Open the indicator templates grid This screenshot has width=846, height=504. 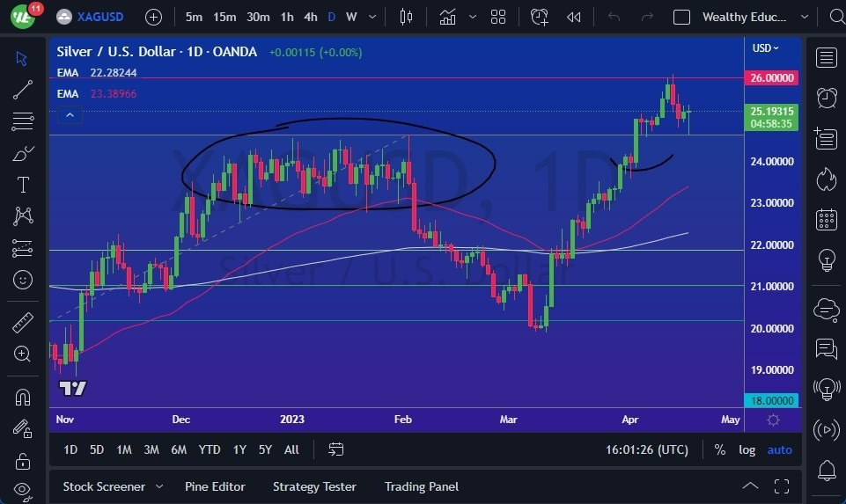click(498, 18)
